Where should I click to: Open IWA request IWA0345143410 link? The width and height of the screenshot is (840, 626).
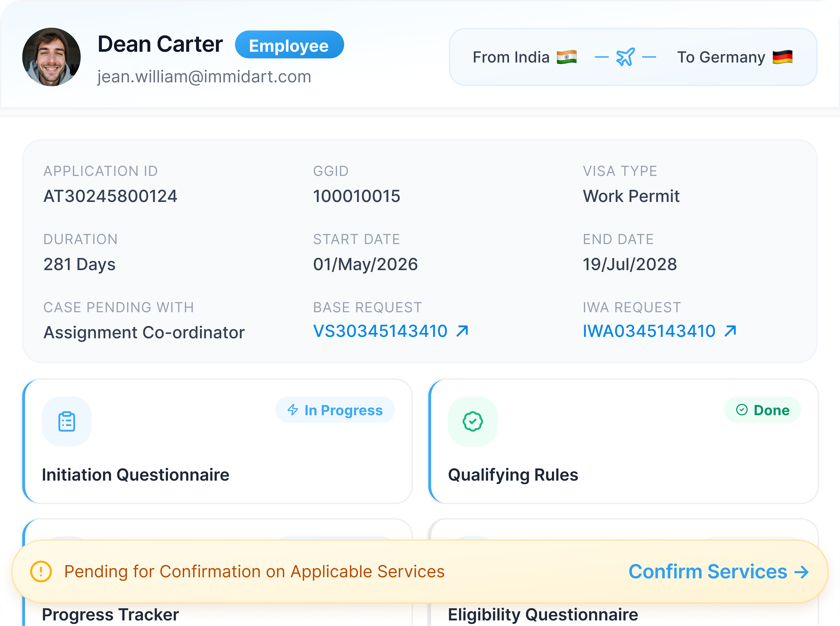coord(649,331)
